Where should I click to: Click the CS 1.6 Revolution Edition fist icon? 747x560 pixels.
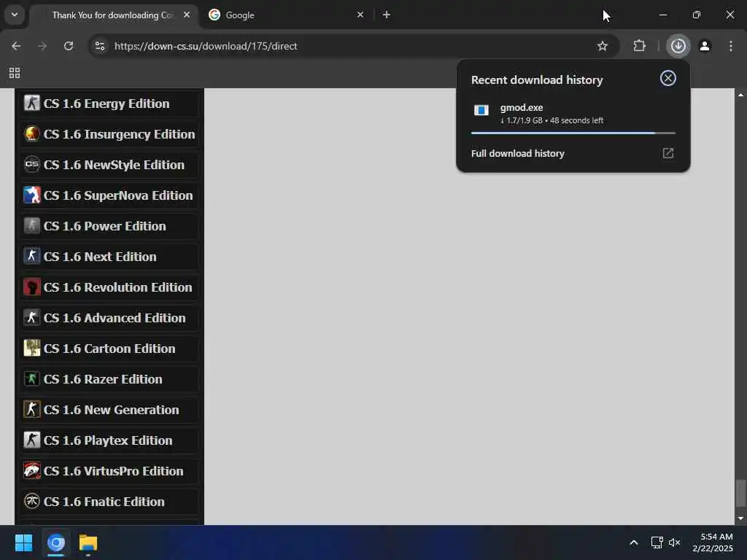tap(32, 287)
